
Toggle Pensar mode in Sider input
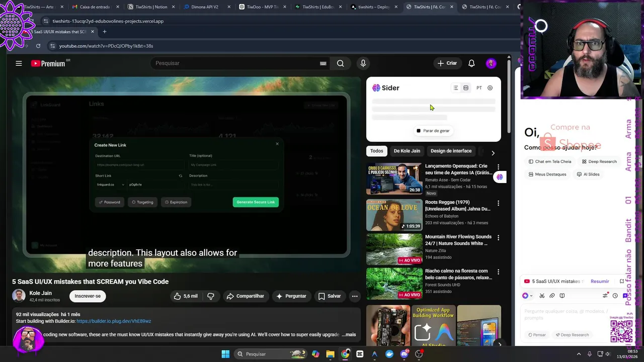coord(537,335)
